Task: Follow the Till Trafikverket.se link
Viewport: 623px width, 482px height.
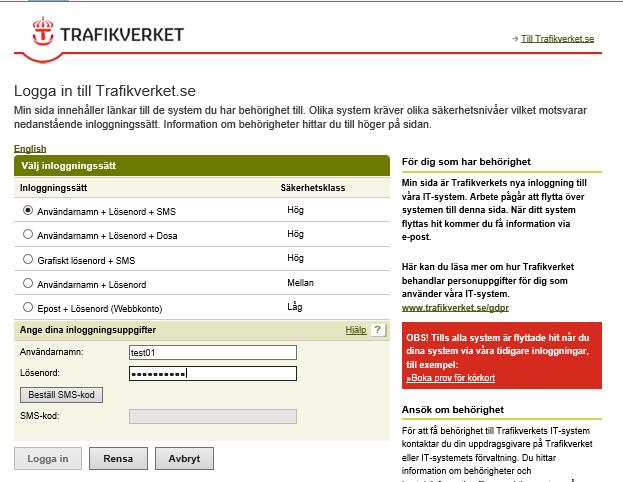Action: click(x=557, y=39)
